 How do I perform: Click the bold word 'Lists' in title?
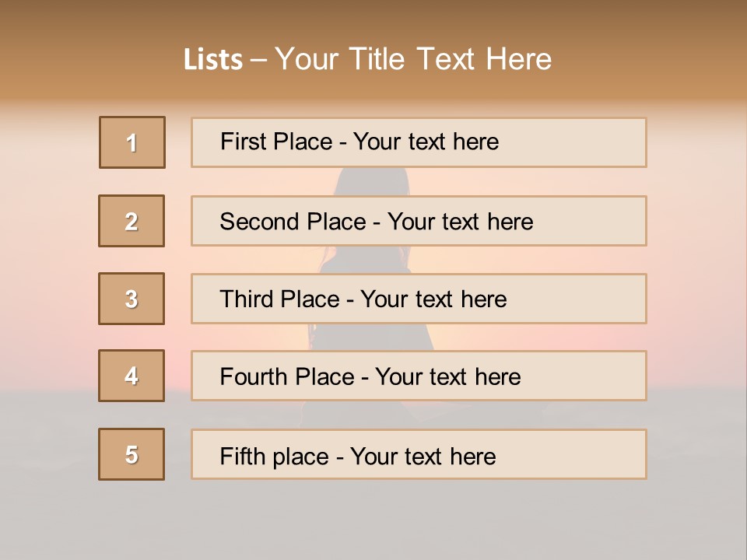point(213,60)
